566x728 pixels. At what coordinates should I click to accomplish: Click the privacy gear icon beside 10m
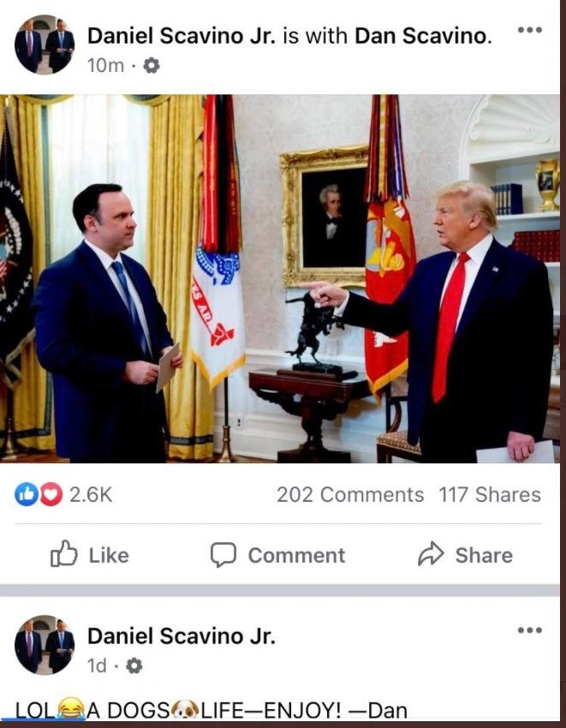[x=151, y=65]
